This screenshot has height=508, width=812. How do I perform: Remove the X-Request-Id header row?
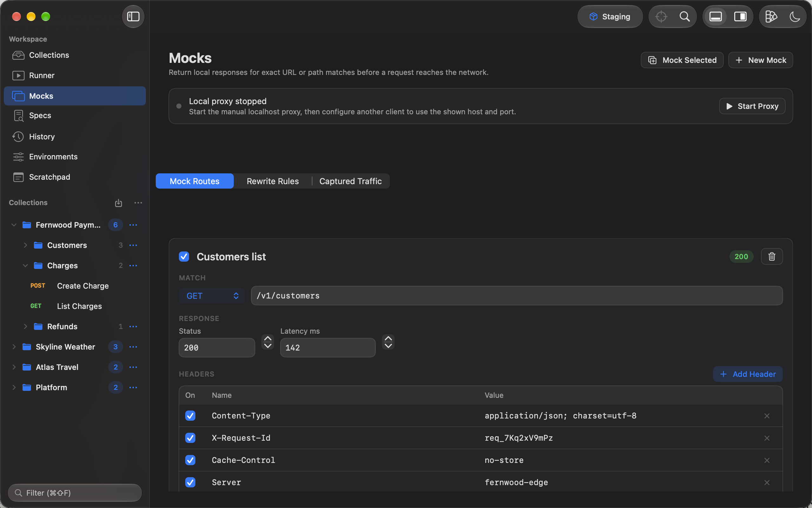click(x=767, y=438)
